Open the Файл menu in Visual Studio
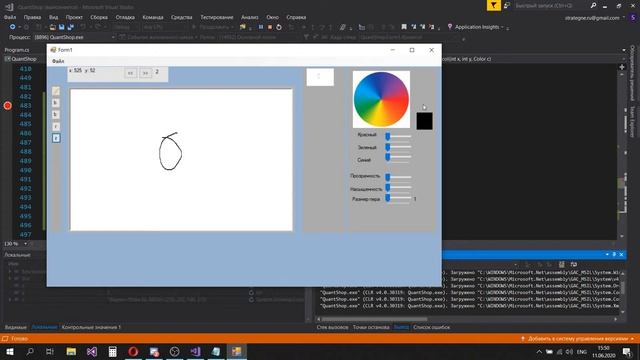 pyautogui.click(x=10, y=17)
